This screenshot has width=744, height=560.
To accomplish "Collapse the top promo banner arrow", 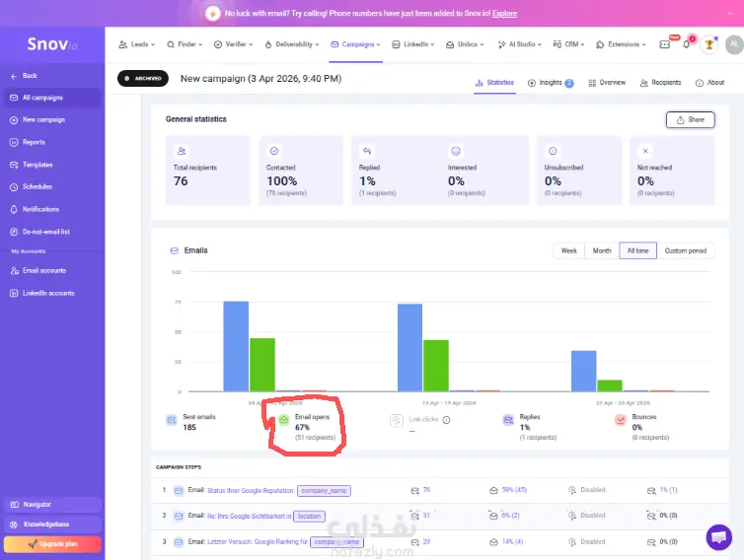I will pyautogui.click(x=730, y=13).
